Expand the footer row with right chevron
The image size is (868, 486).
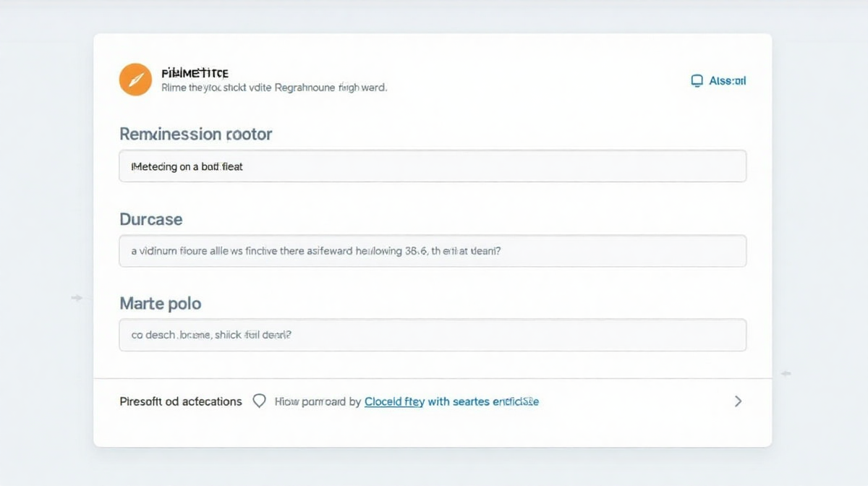738,401
